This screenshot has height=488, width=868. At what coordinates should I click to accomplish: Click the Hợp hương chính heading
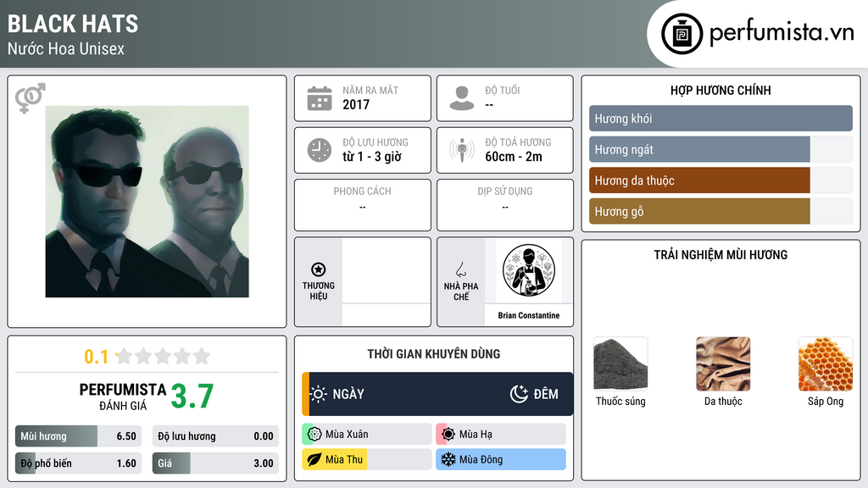[721, 90]
